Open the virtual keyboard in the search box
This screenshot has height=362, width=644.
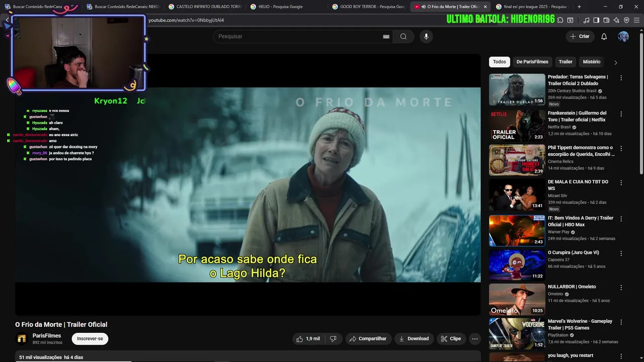[386, 37]
